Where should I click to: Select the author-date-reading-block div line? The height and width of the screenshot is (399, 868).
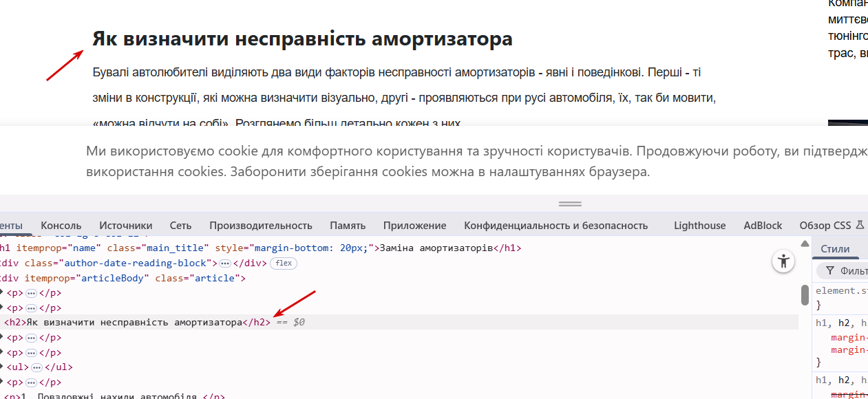click(x=133, y=263)
